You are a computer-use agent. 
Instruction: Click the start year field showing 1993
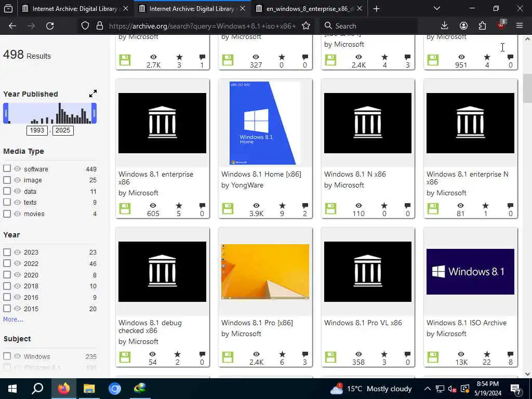(37, 130)
